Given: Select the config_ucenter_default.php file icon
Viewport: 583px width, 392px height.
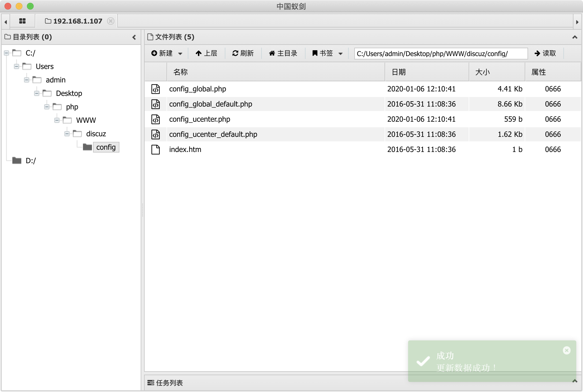Looking at the screenshot, I should click(x=156, y=134).
